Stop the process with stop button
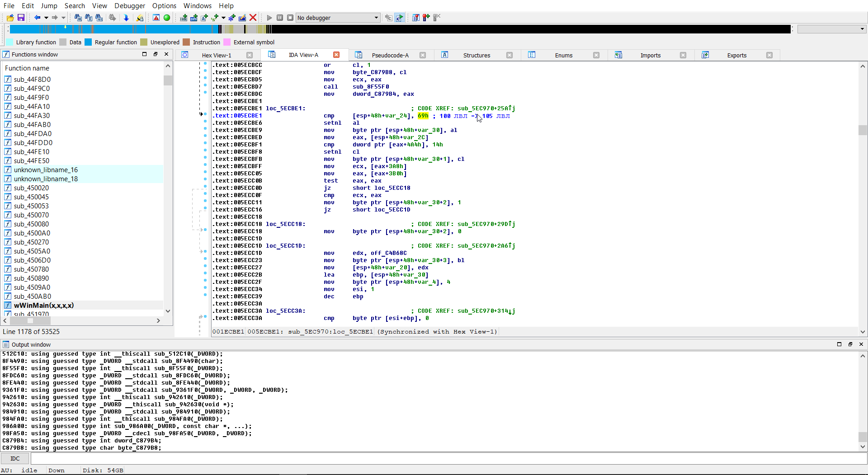 (290, 18)
